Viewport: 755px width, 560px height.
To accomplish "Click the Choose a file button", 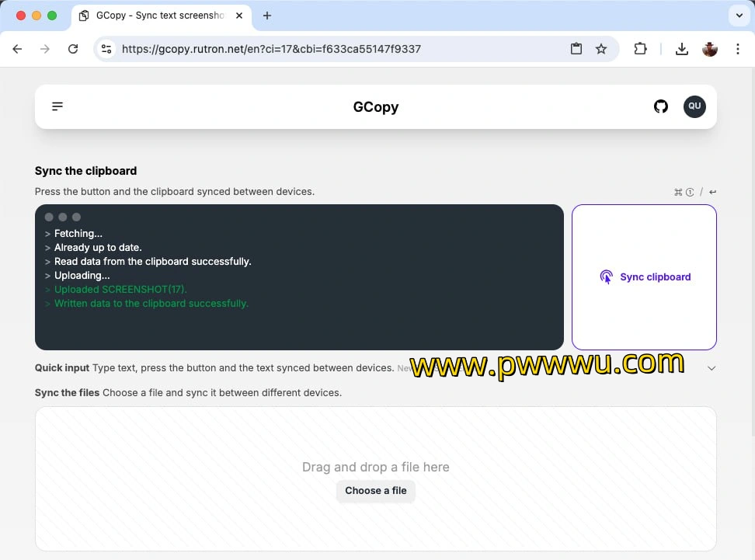I will [376, 491].
